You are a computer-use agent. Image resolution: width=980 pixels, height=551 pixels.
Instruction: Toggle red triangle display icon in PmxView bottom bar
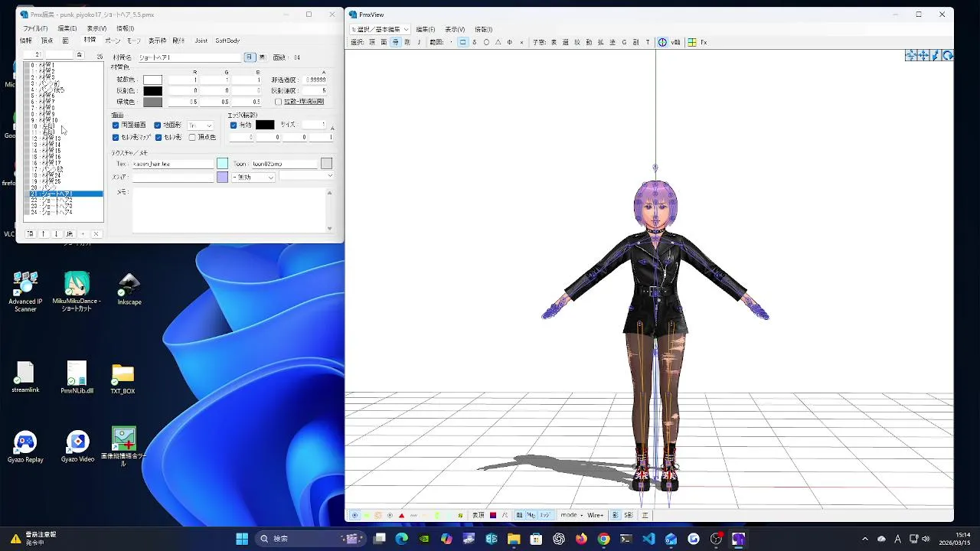pos(402,515)
